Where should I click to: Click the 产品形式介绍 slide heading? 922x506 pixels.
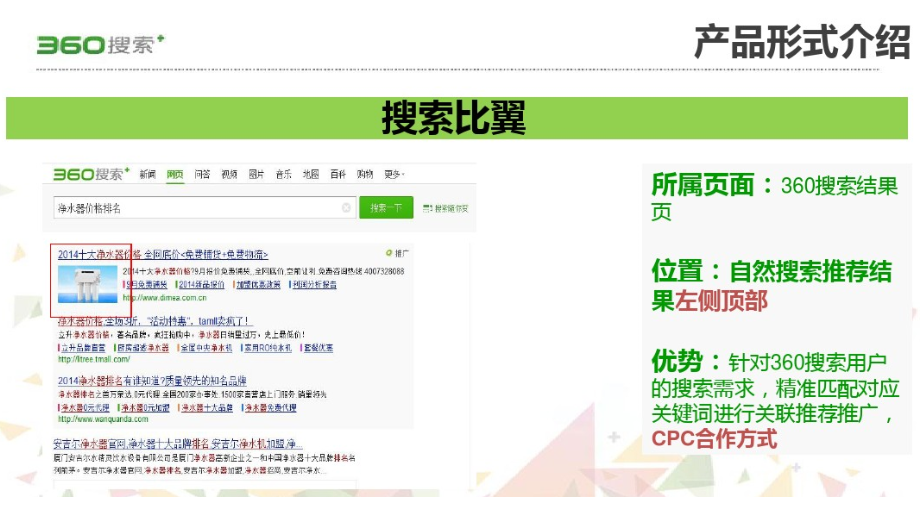[802, 42]
